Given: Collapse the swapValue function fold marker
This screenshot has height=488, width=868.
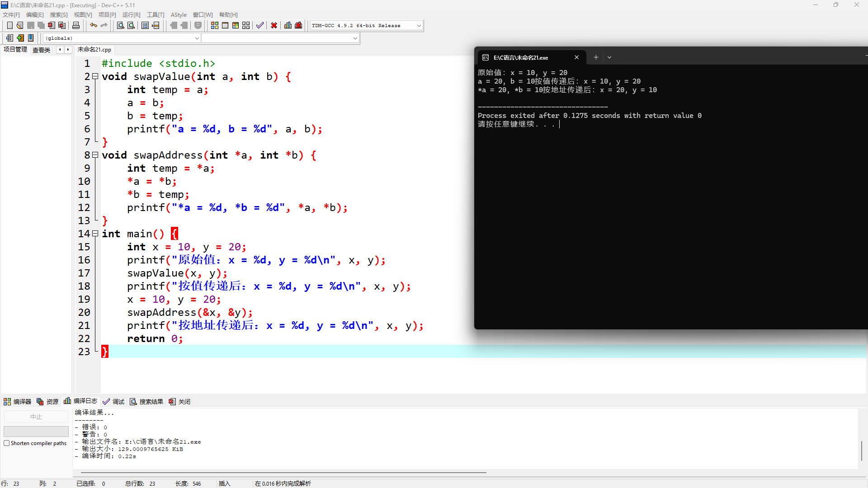Looking at the screenshot, I should (x=95, y=76).
